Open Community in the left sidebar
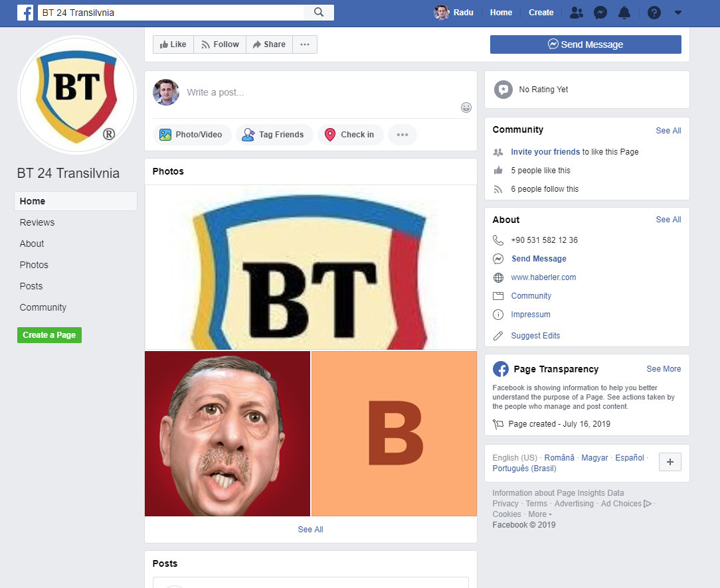 pos(43,307)
